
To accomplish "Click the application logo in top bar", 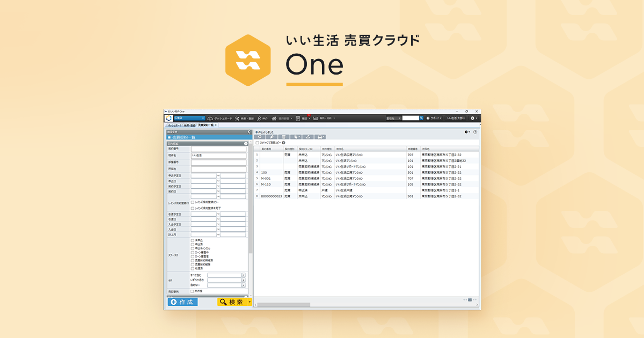I will pyautogui.click(x=169, y=118).
